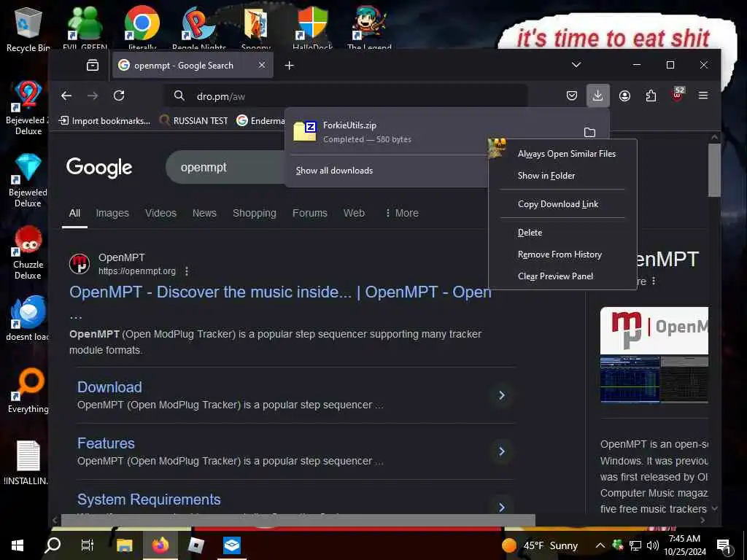747x560 pixels.
Task: Open the uBlock extension icon with 52 badge
Action: (x=677, y=94)
